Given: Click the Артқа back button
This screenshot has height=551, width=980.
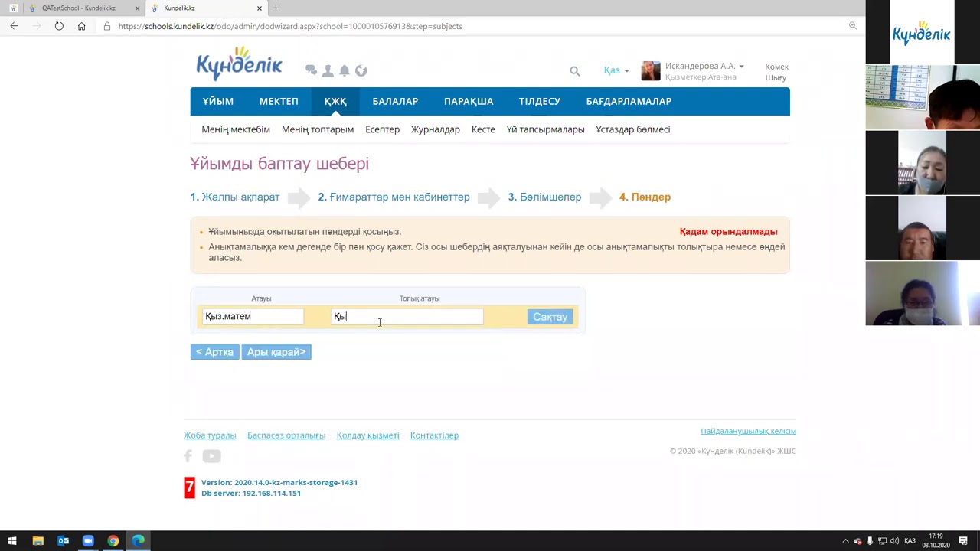Looking at the screenshot, I should (x=214, y=352).
